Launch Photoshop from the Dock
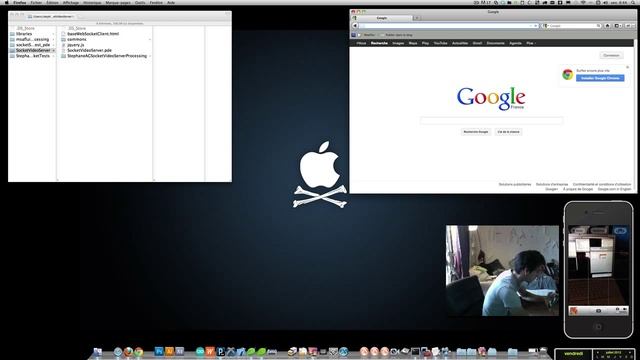 pyautogui.click(x=159, y=351)
